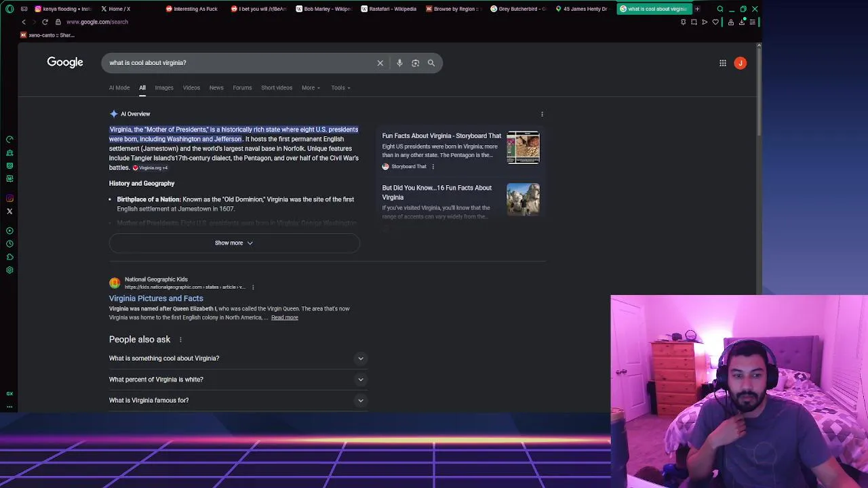This screenshot has height=488, width=868.
Task: Open the Tools dropdown in search filters
Action: (x=340, y=87)
